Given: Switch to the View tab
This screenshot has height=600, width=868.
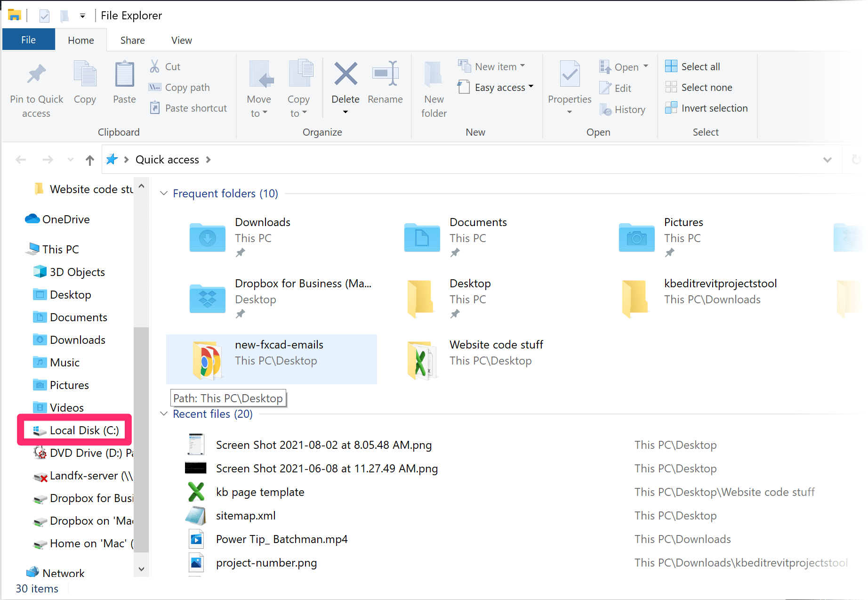Looking at the screenshot, I should (181, 40).
